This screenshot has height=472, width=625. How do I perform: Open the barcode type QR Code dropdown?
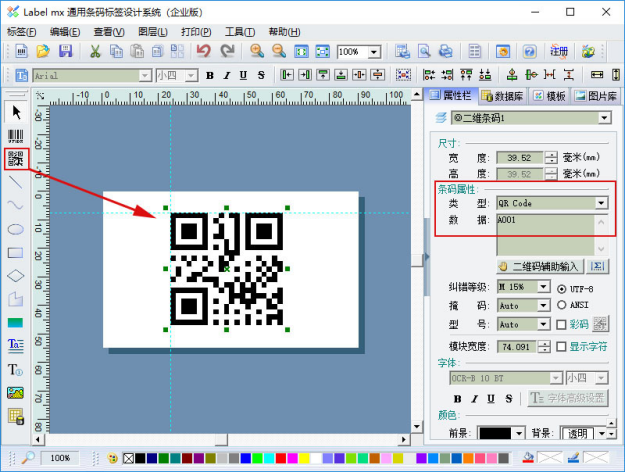coord(601,203)
